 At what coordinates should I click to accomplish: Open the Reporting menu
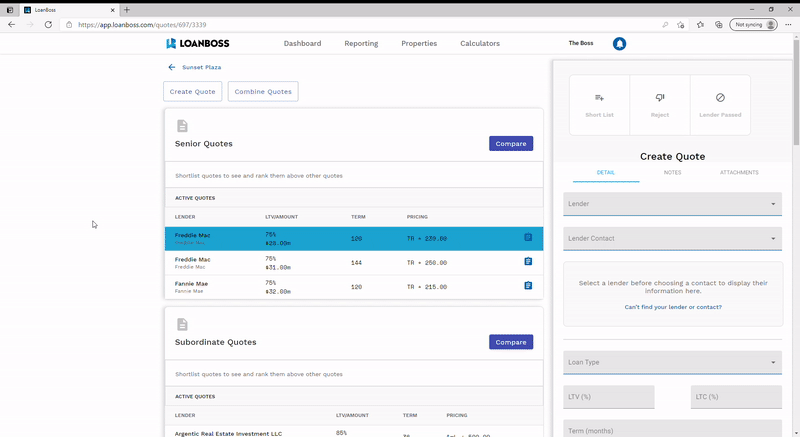tap(361, 43)
